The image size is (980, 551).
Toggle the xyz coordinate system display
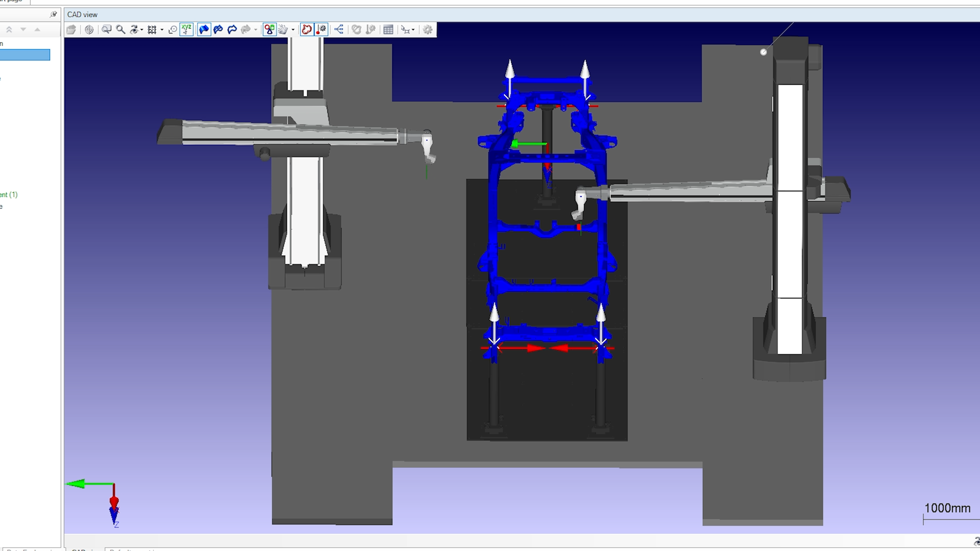coord(186,30)
